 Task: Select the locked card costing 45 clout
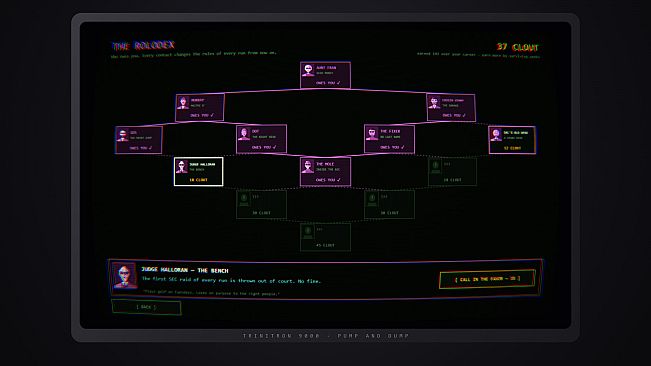click(x=326, y=237)
